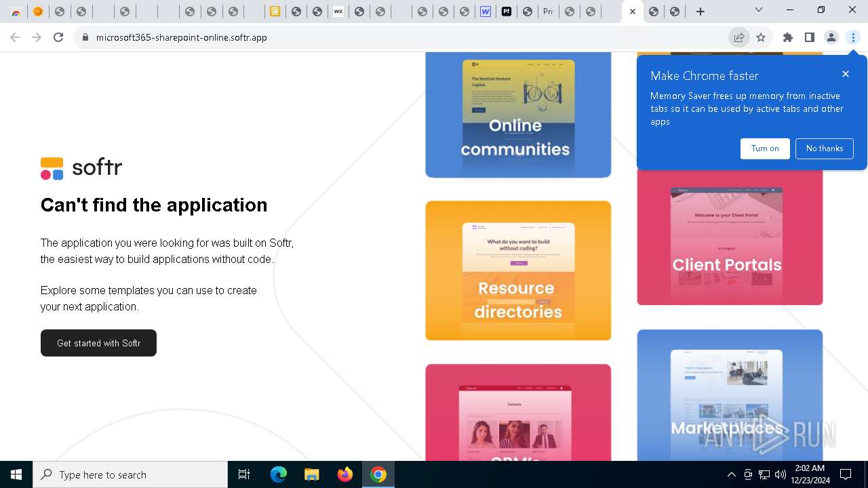Click the taskbar search box
Screen dimensions: 868x488
point(130,474)
